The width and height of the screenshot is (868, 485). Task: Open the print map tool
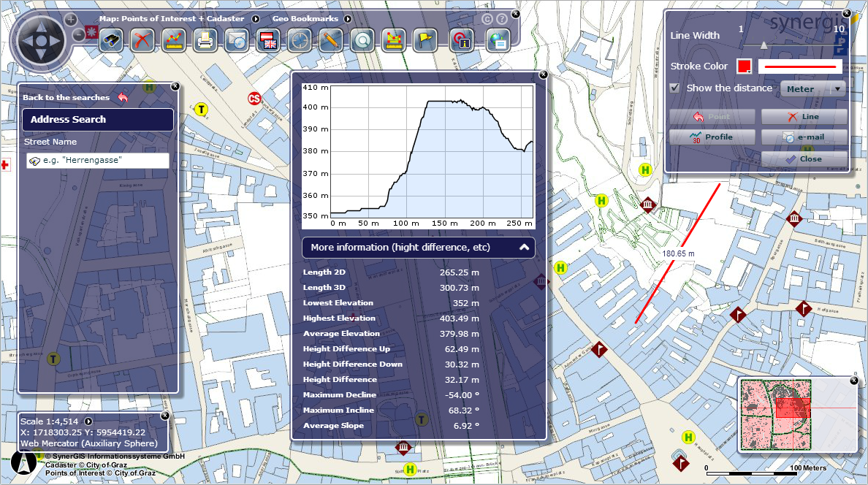205,40
